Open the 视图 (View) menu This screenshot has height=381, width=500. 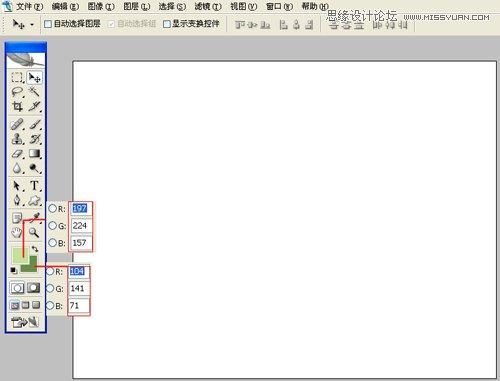tap(244, 6)
